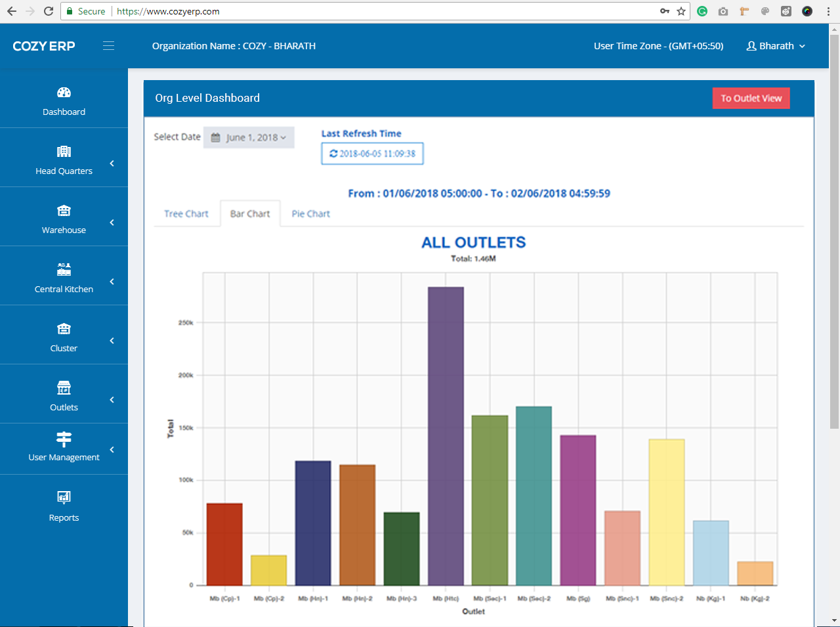Click the refresh icon in last refresh time
The height and width of the screenshot is (627, 840).
tap(333, 154)
